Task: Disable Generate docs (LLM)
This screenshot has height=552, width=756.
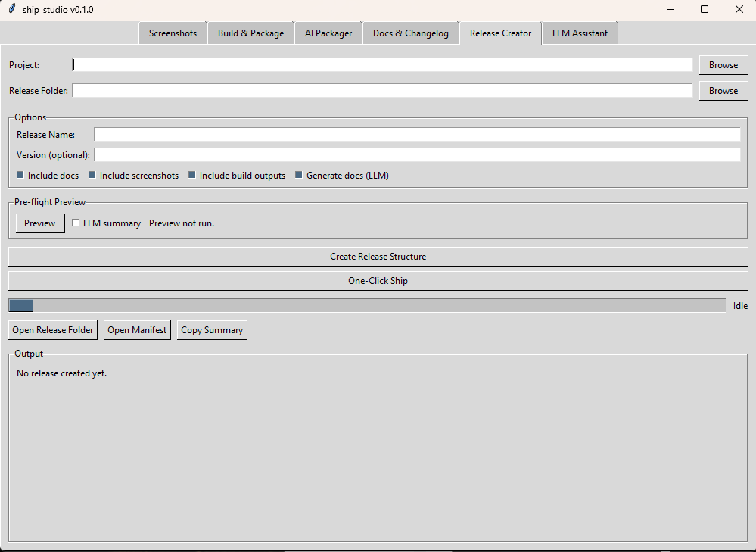Action: pyautogui.click(x=297, y=175)
